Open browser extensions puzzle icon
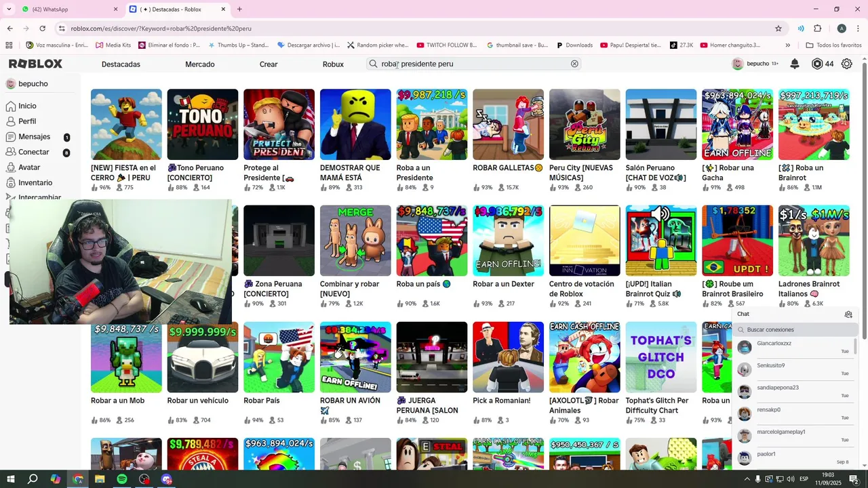Image resolution: width=868 pixels, height=488 pixels. [x=818, y=28]
